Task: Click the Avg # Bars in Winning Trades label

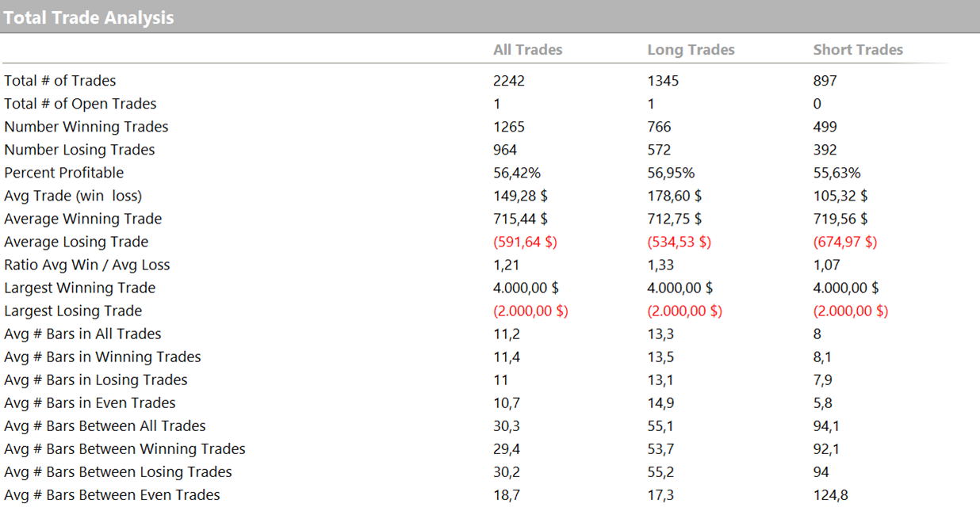Action: coord(102,357)
